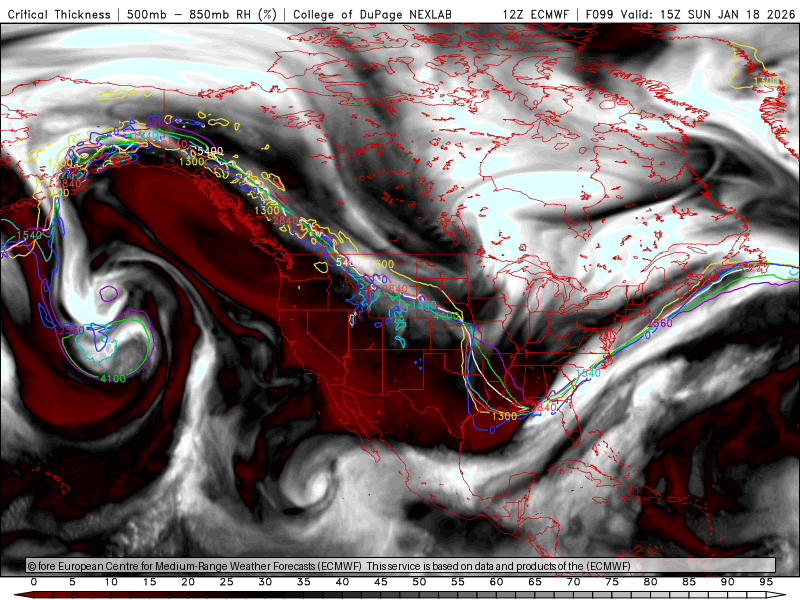Screen dimensions: 800x600
Task: Click the "5" value on the RH color scale
Action: coord(72,582)
